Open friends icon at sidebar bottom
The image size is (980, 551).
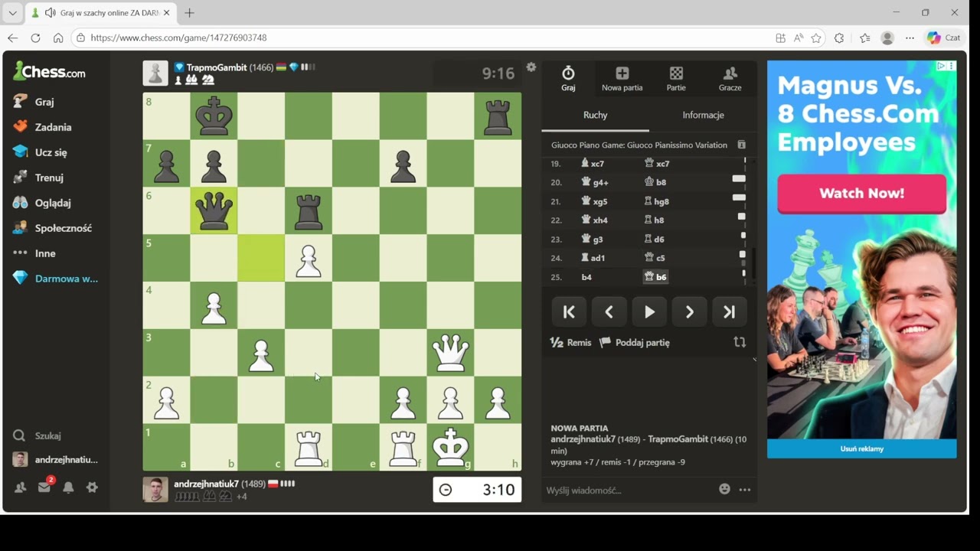click(x=21, y=487)
